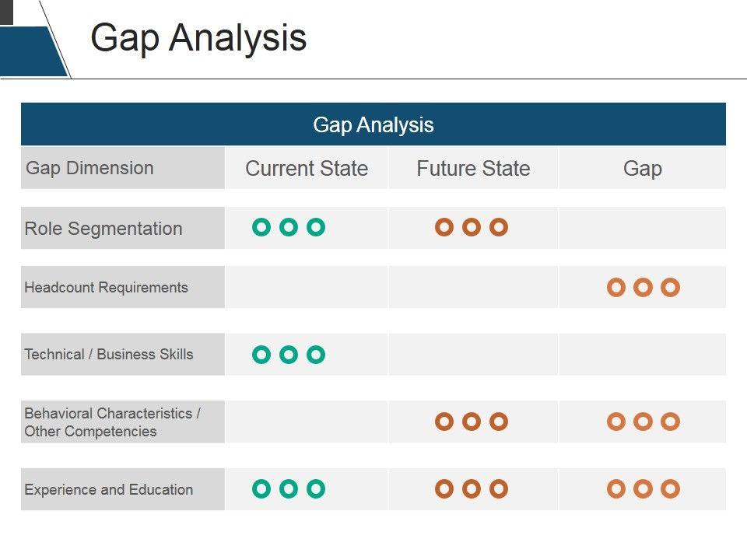Click orange circles in Role Segmentation Future State
Viewport: 747px width, 560px height.
pos(472,227)
